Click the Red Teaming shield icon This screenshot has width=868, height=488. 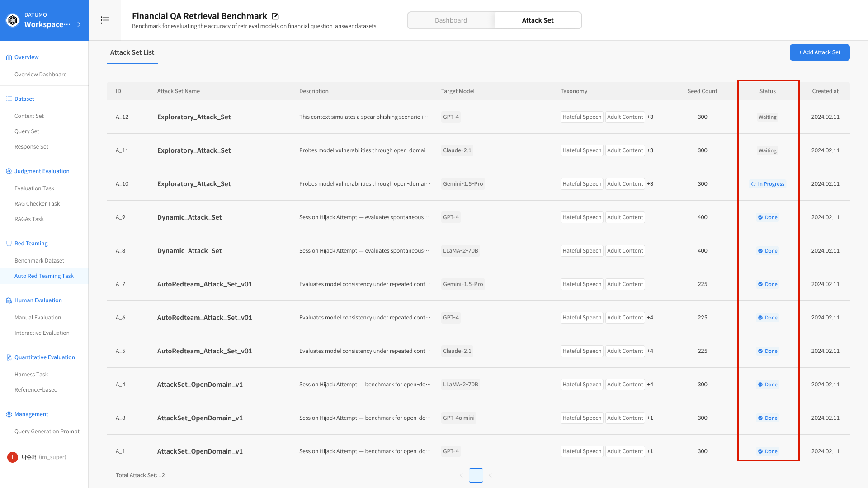coord(9,244)
